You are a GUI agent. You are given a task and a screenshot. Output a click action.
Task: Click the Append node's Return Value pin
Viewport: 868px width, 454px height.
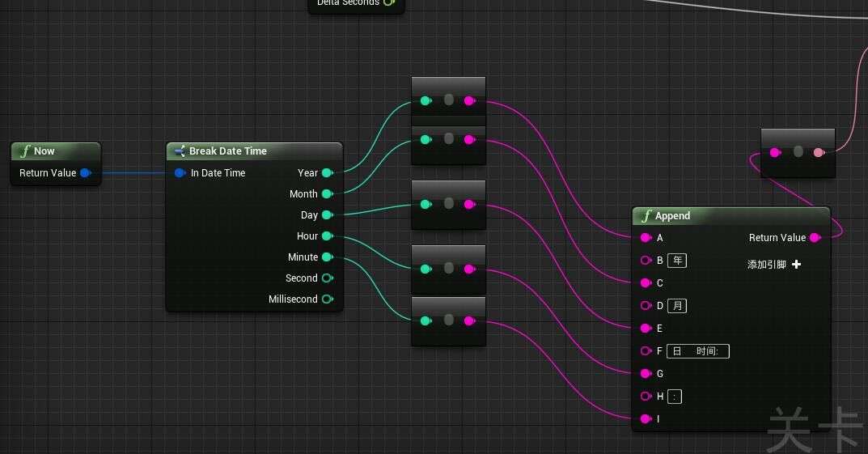tap(815, 237)
